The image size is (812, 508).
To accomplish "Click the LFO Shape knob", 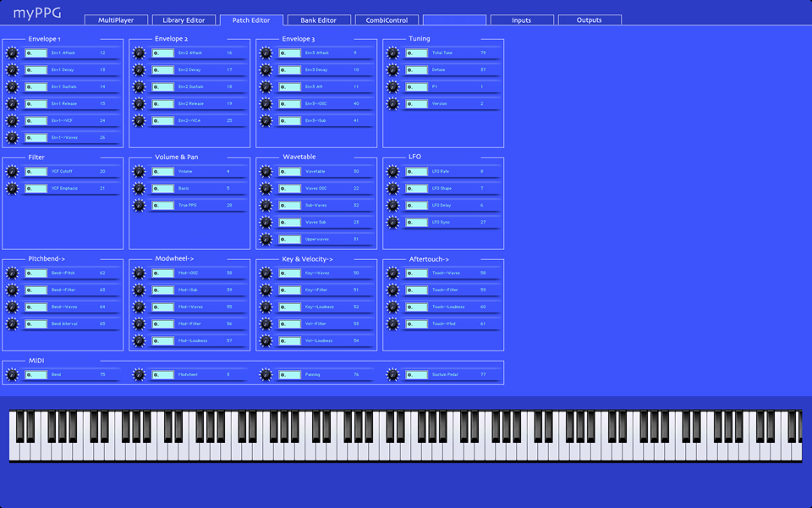I will 393,189.
